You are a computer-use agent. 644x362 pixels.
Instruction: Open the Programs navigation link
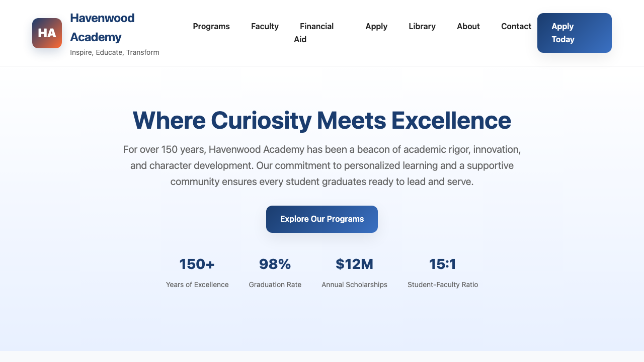(x=211, y=26)
